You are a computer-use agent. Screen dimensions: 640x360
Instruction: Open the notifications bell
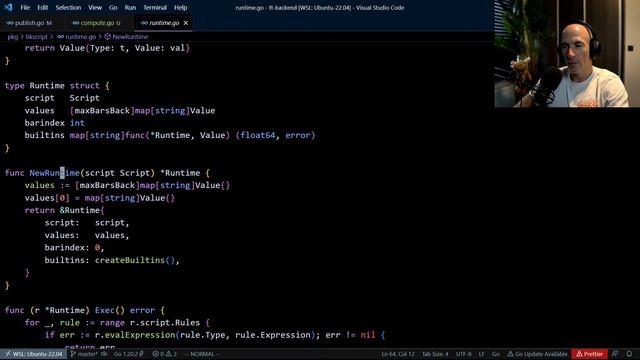coord(629,354)
